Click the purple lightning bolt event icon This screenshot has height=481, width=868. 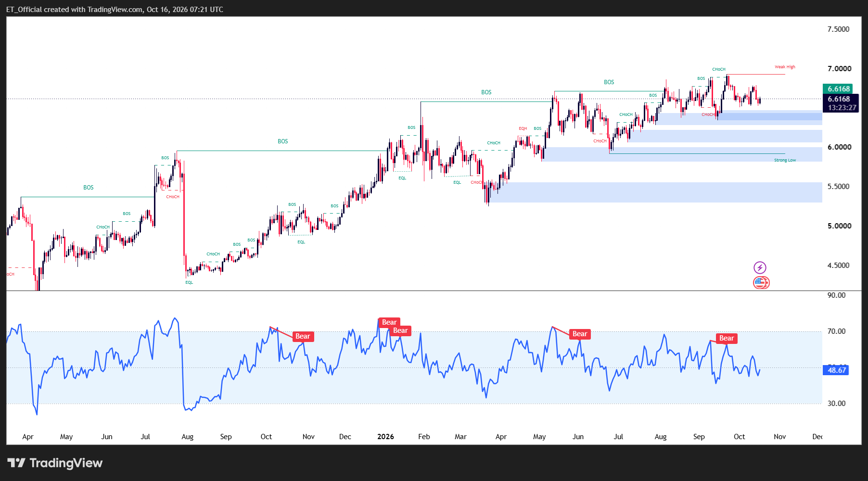click(x=760, y=267)
